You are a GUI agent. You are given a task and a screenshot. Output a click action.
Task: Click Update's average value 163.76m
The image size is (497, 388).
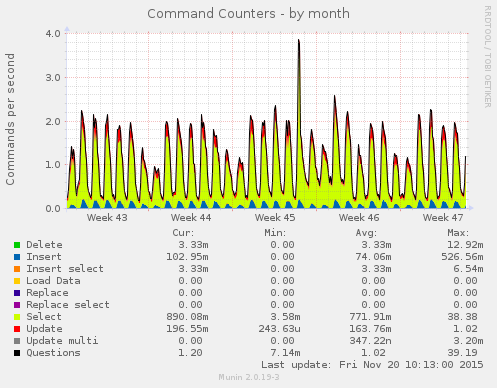(x=370, y=329)
